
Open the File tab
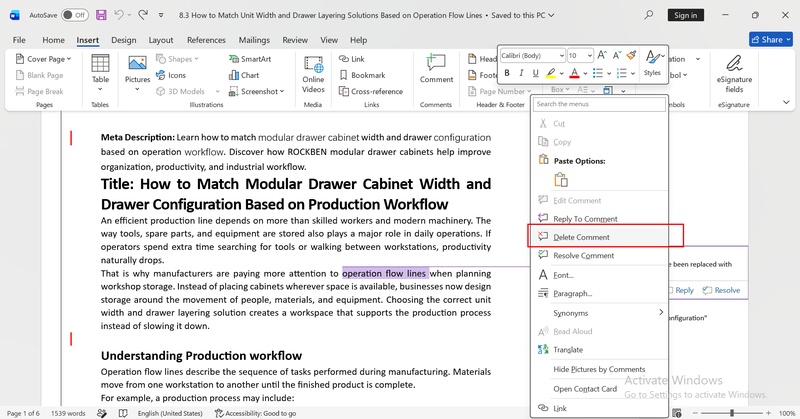click(19, 40)
